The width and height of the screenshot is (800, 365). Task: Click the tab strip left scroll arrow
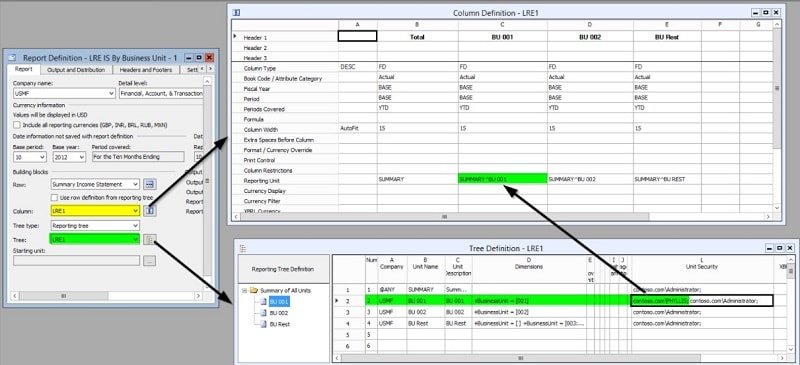click(202, 69)
